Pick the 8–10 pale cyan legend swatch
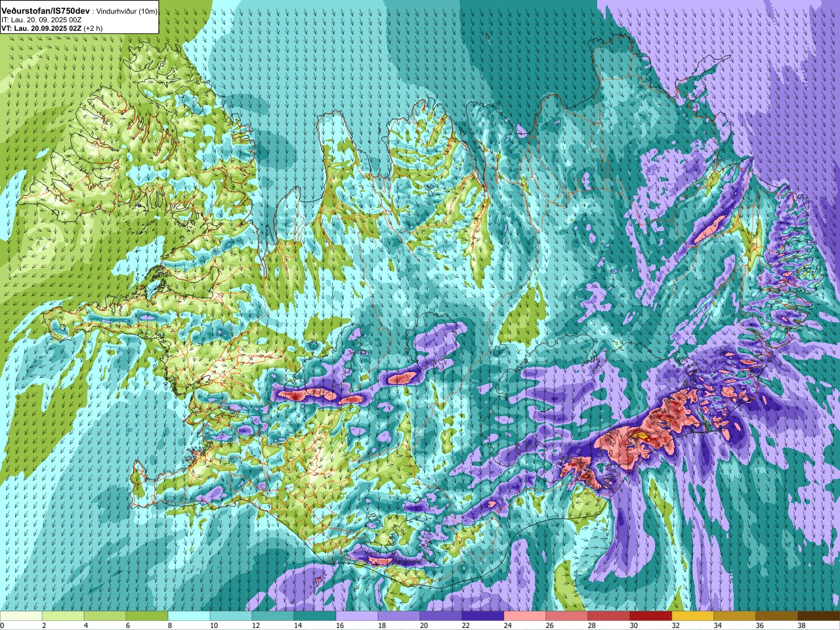 [189, 617]
